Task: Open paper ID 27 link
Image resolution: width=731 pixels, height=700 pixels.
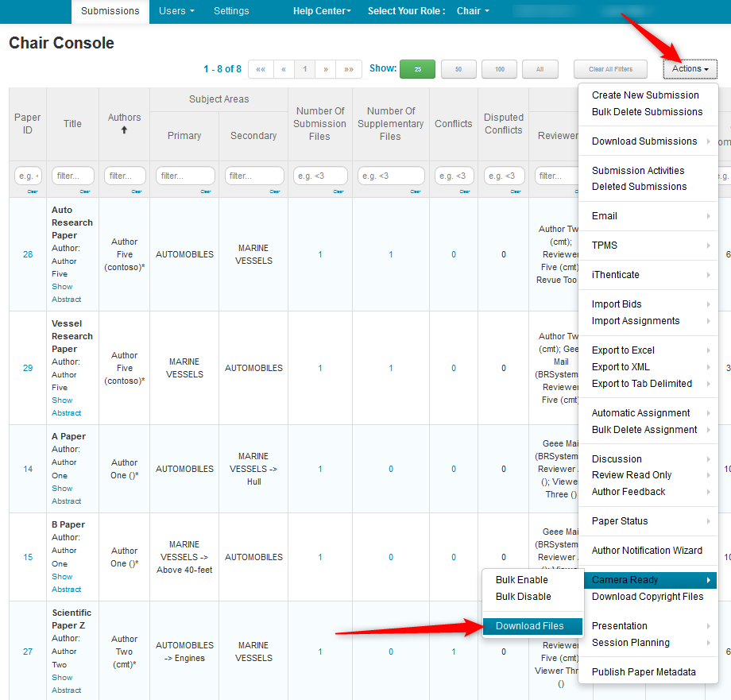Action: [x=28, y=652]
